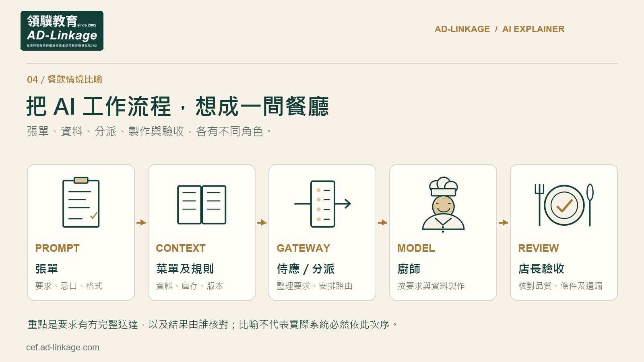Click the clipboard icon in the PROMPT card
Viewport: 644px width, 362px height.
click(x=81, y=202)
